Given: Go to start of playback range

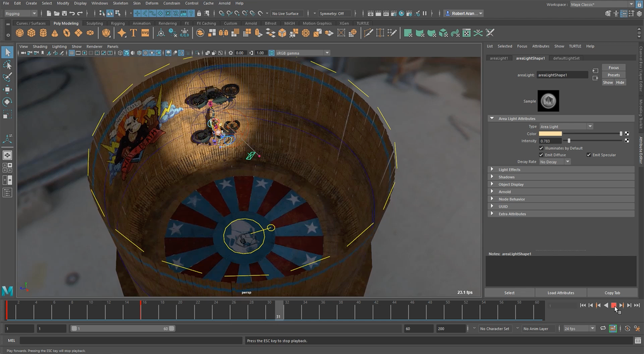Looking at the screenshot, I should coord(583,305).
